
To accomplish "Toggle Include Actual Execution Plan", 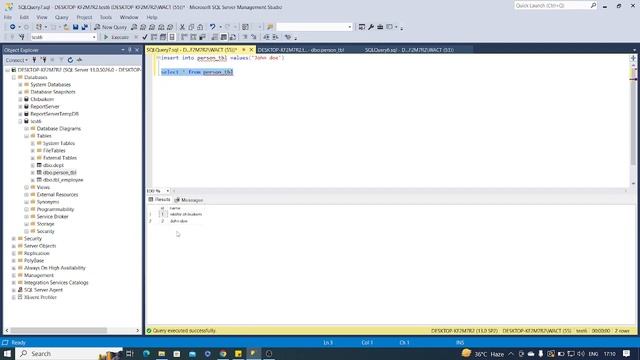I will pos(184,37).
